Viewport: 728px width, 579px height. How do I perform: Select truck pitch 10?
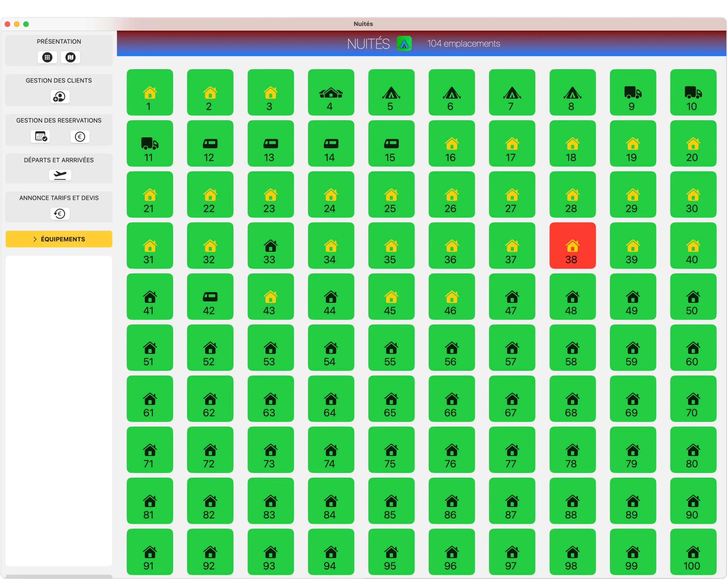pos(693,92)
